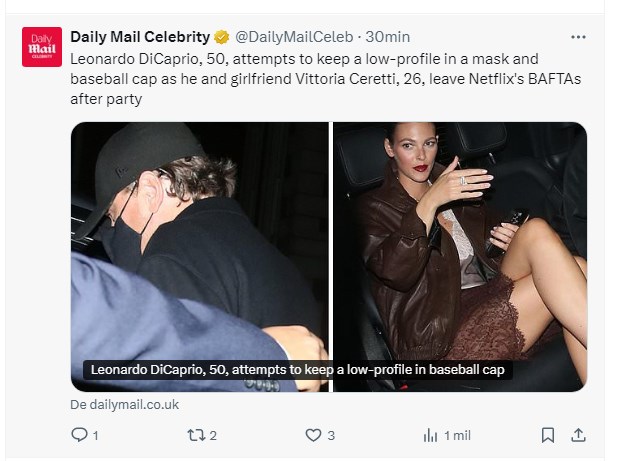Image resolution: width=620 pixels, height=461 pixels.
Task: Click the share upload arrow icon
Action: 577,435
